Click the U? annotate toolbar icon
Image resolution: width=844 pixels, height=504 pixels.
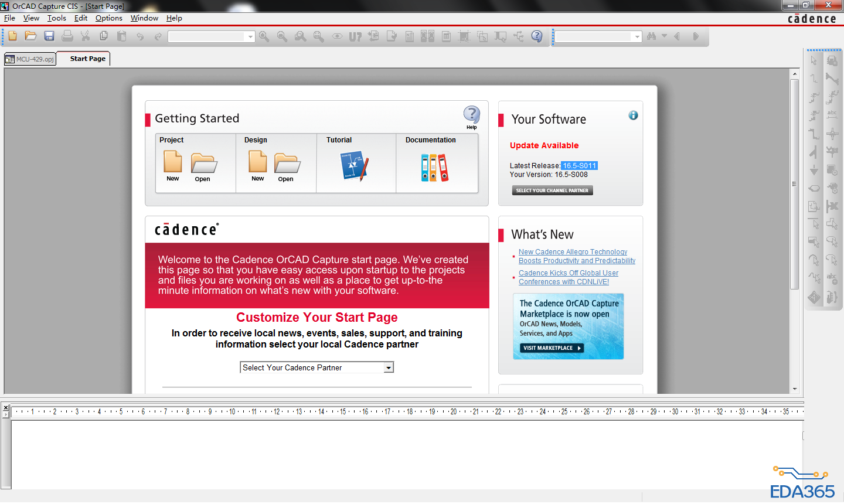[x=355, y=37]
